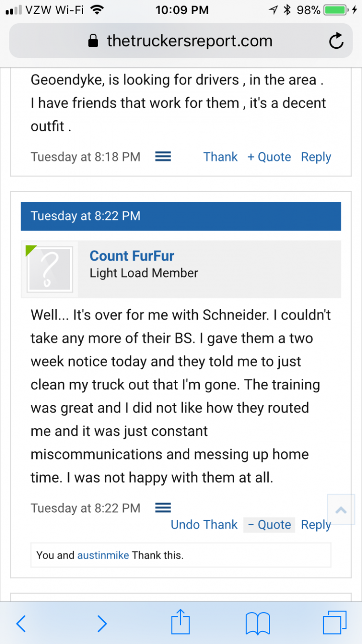362x644 pixels.
Task: Open the Count FurFur profile link
Action: coord(132,256)
